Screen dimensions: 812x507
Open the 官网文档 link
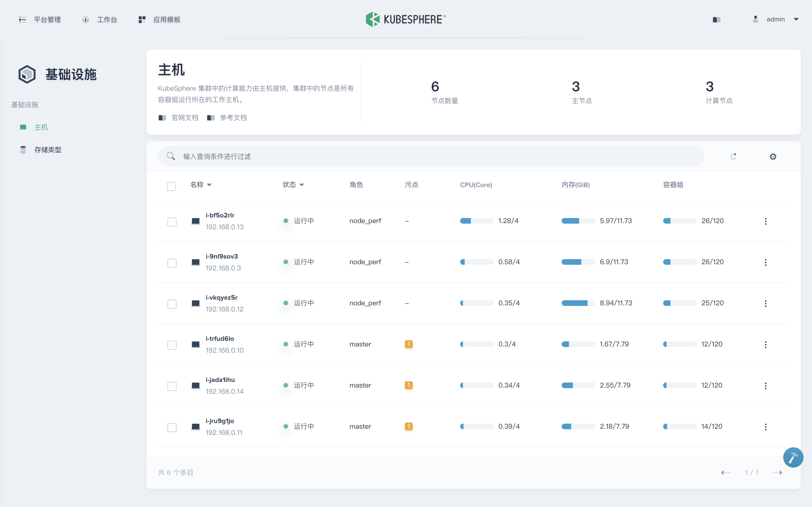185,117
